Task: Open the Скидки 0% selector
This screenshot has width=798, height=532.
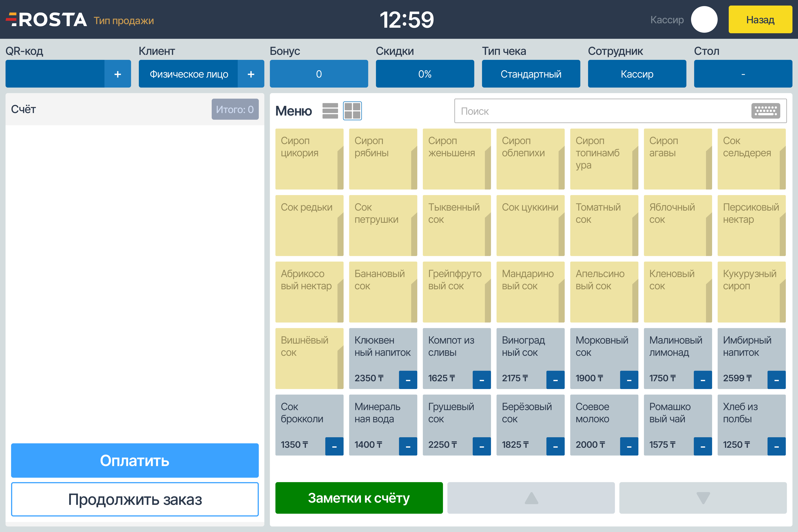Action: [425, 74]
